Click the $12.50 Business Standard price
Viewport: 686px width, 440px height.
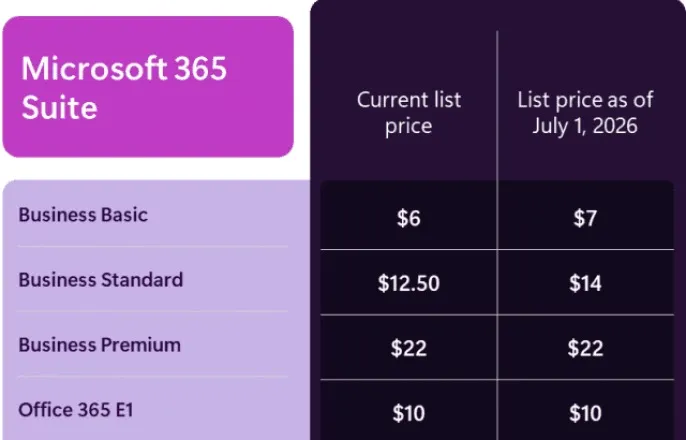click(x=408, y=283)
